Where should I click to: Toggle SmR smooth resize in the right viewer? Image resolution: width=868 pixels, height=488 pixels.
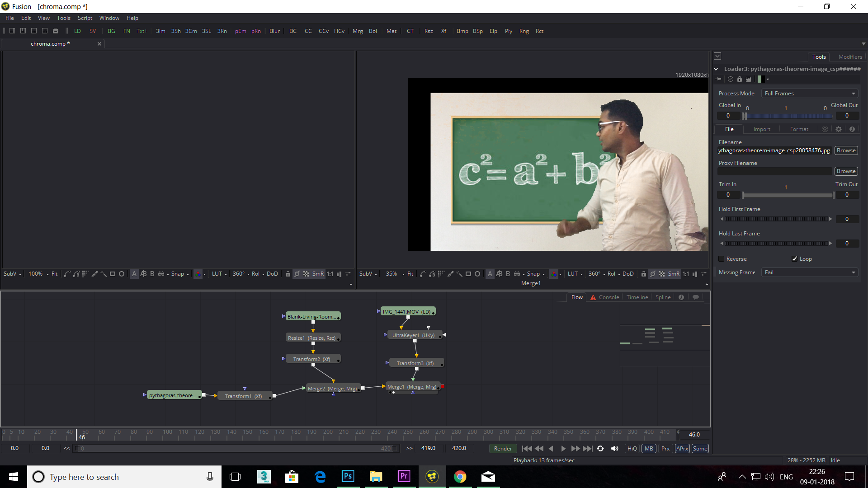[674, 274]
